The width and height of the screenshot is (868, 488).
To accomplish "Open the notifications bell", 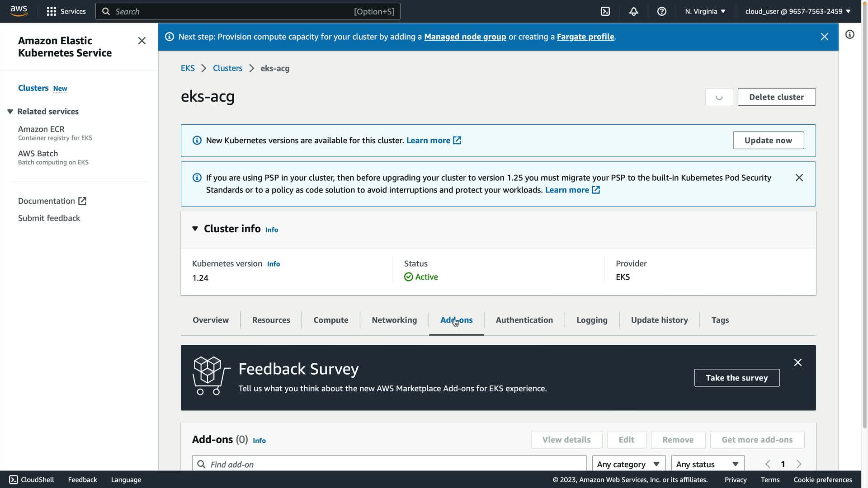I will click(x=633, y=11).
